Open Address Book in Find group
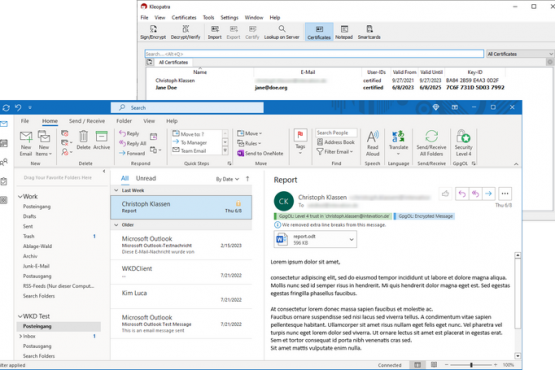The width and height of the screenshot is (555, 370). click(336, 142)
